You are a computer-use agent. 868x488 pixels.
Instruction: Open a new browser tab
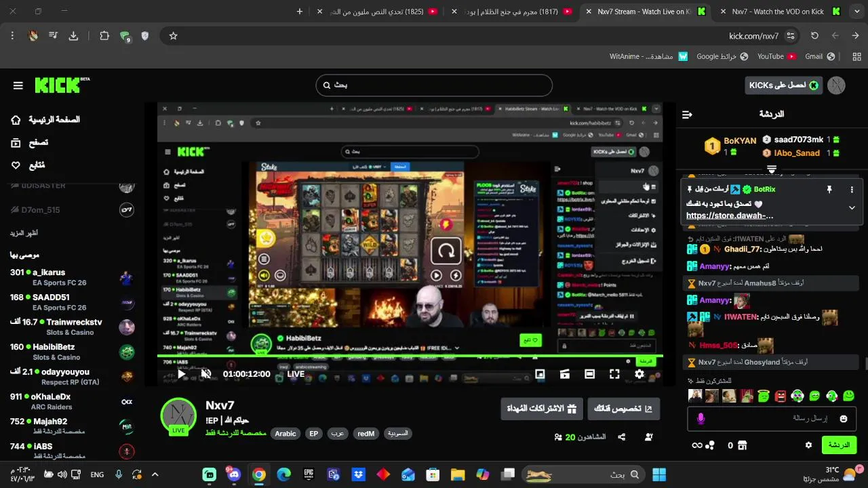(300, 12)
